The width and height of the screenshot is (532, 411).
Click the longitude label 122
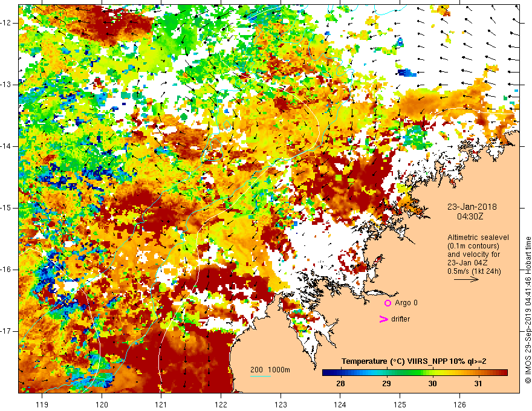[x=221, y=404]
